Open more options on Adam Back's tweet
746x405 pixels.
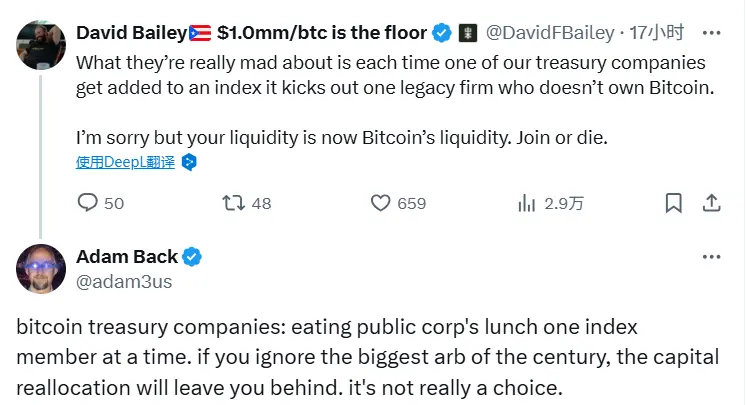click(711, 258)
